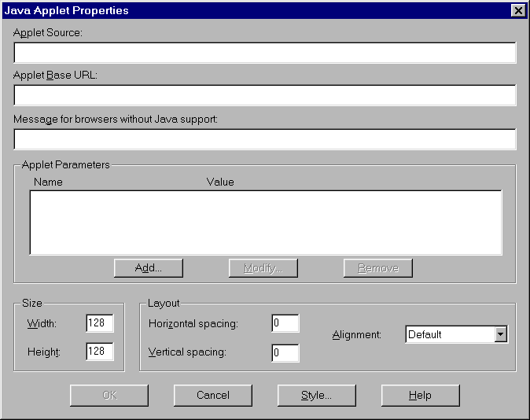Open Help for applet properties
The image size is (530, 420).
coord(420,395)
